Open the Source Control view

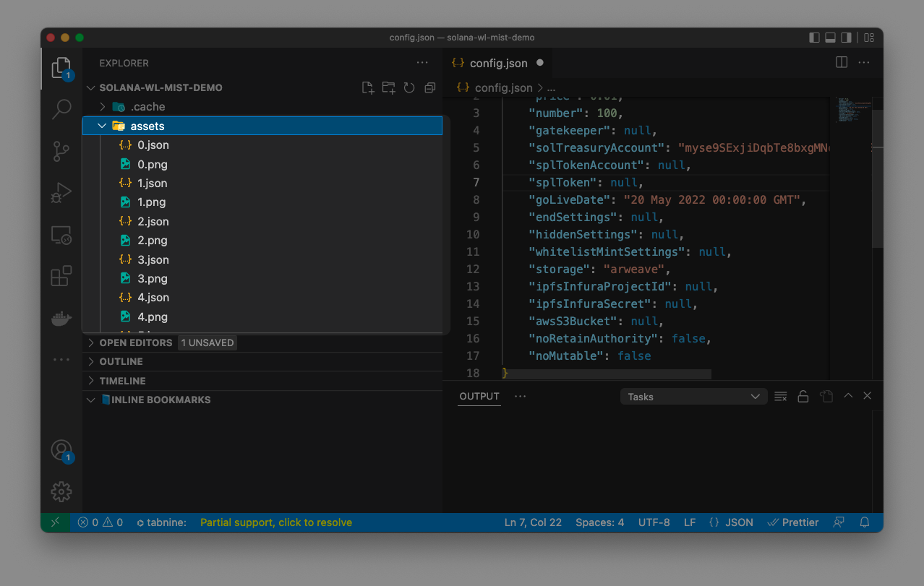61,151
